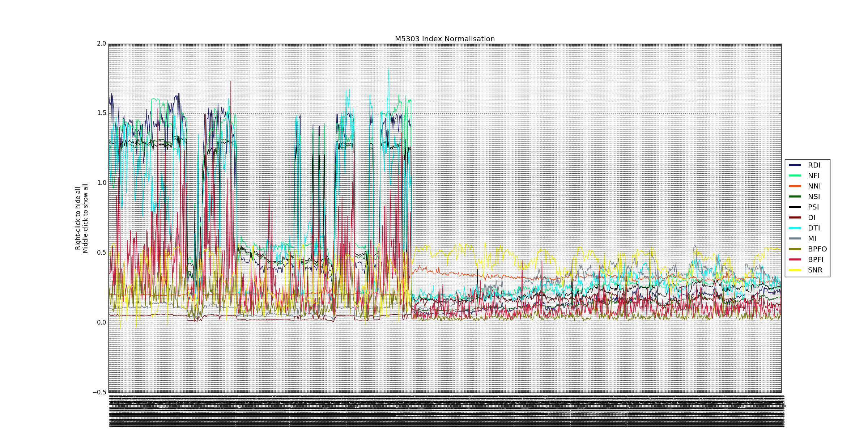Click the NSI dark green legend swatch
This screenshot has width=868, height=436.
795,196
